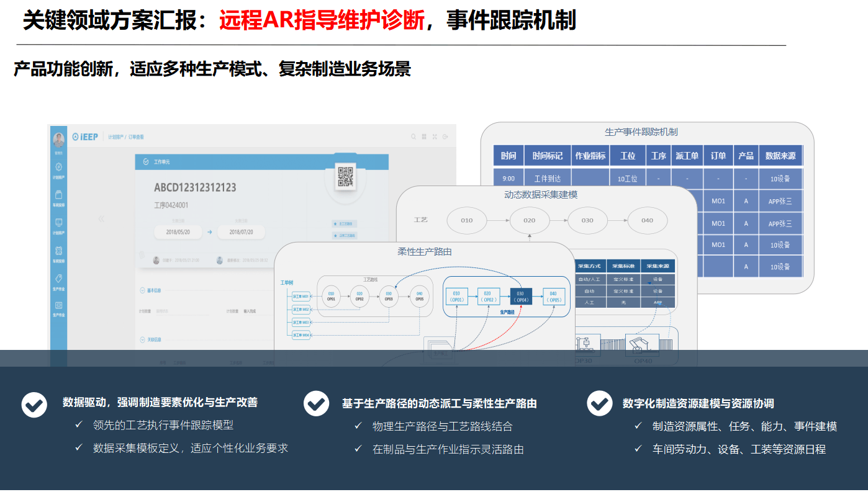Click the logout icon in iEEP header
Screen dimensions: 868x492
tap(445, 136)
